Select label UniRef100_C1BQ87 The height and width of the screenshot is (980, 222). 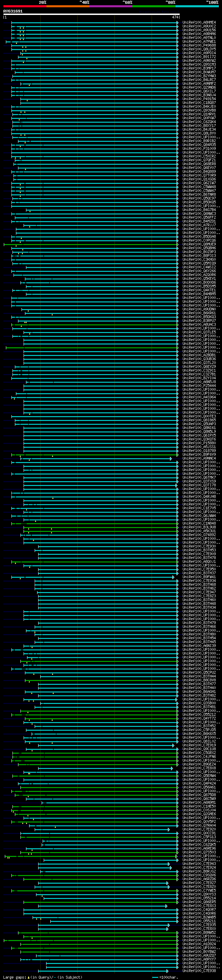[199, 103]
